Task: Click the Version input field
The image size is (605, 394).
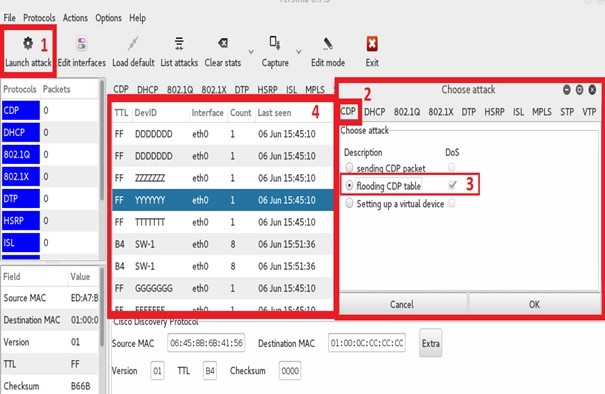Action: (x=157, y=370)
